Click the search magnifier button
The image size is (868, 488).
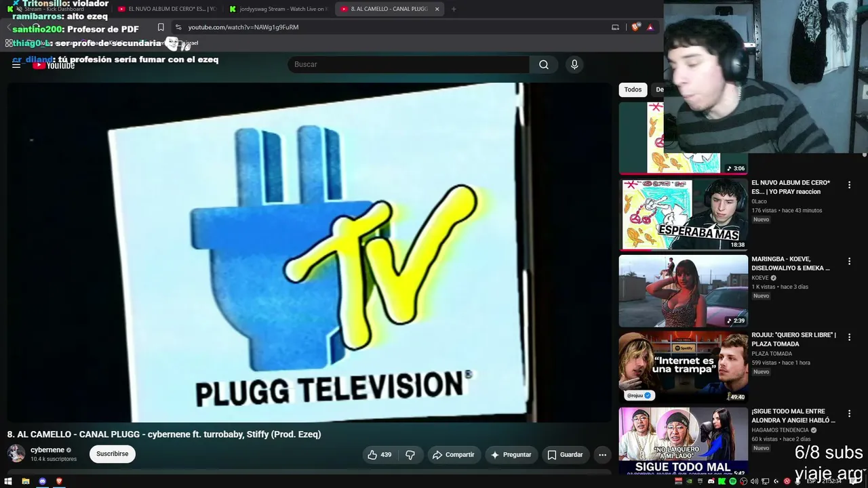(x=544, y=64)
